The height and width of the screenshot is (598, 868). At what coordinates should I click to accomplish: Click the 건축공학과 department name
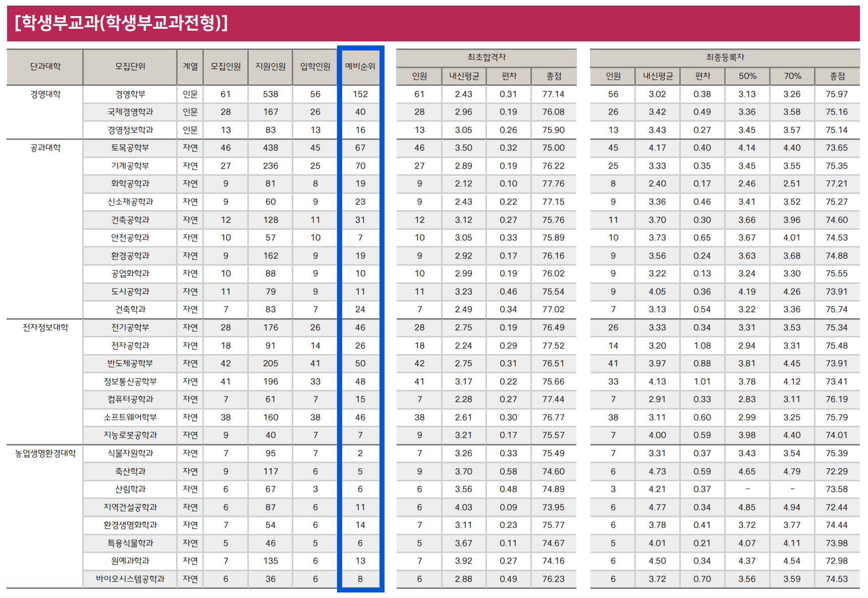pos(130,220)
